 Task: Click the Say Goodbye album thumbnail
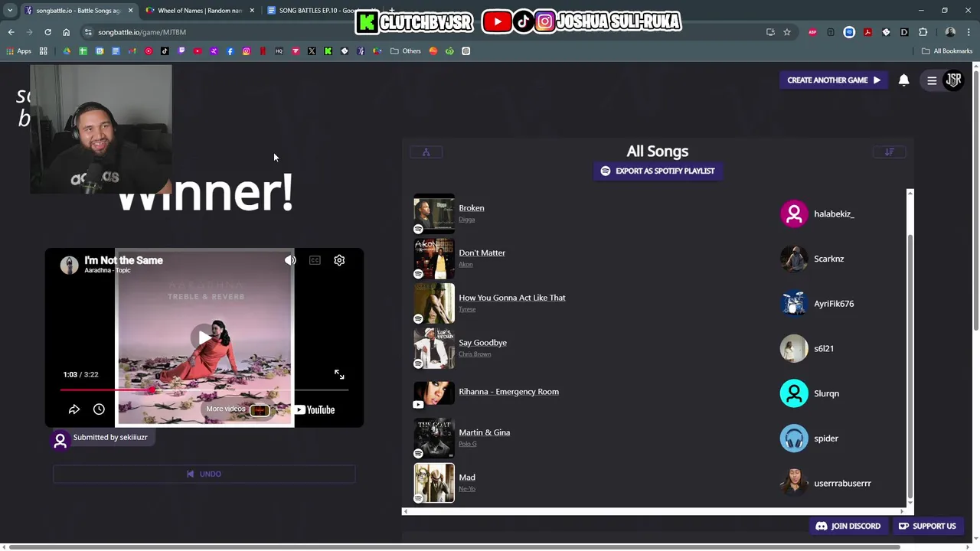pyautogui.click(x=434, y=348)
